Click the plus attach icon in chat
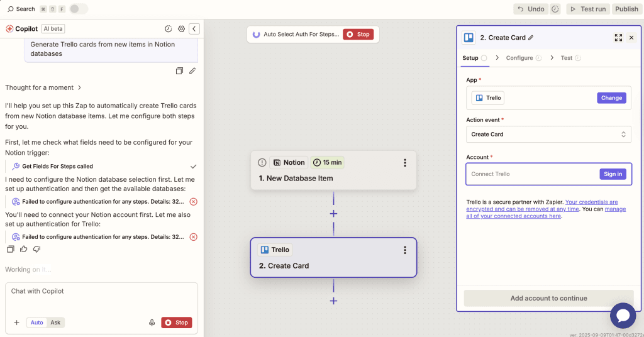644x337 pixels. [16, 323]
